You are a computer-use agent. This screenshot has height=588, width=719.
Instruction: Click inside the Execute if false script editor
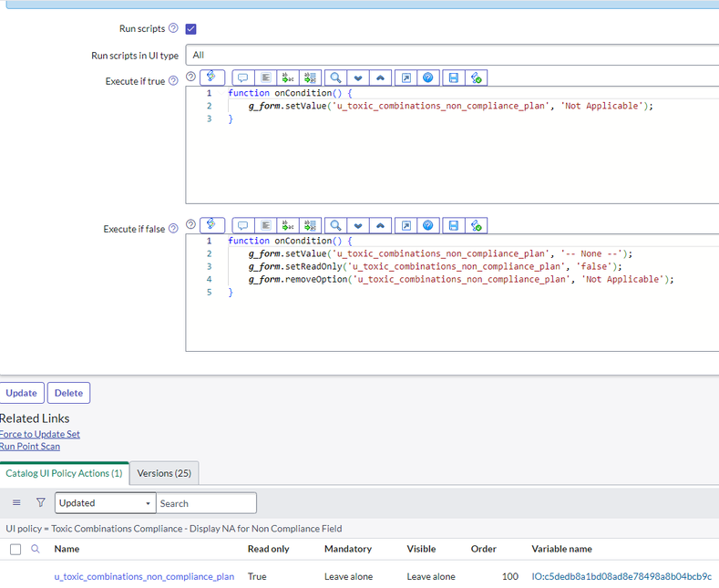click(x=452, y=293)
